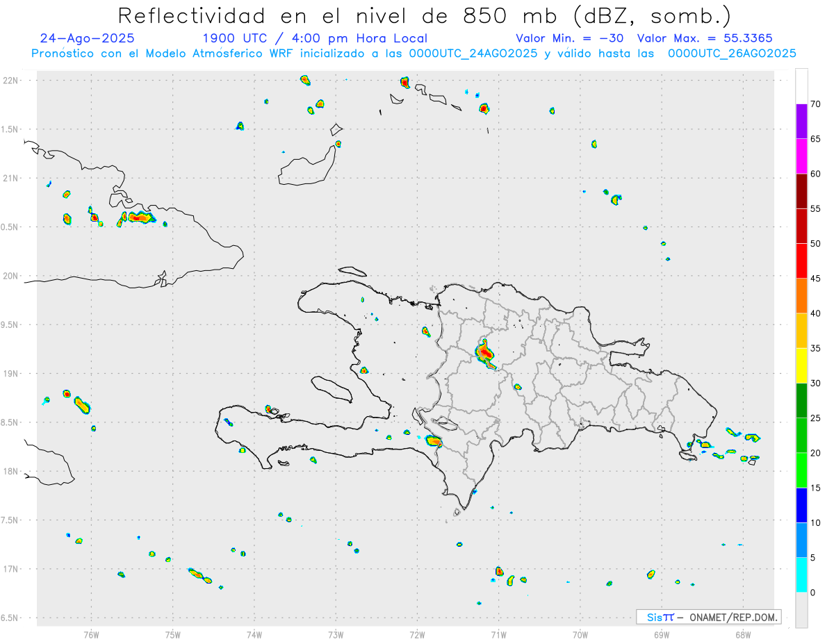
Task: Click the colorbar tick label '55'
Action: [815, 209]
